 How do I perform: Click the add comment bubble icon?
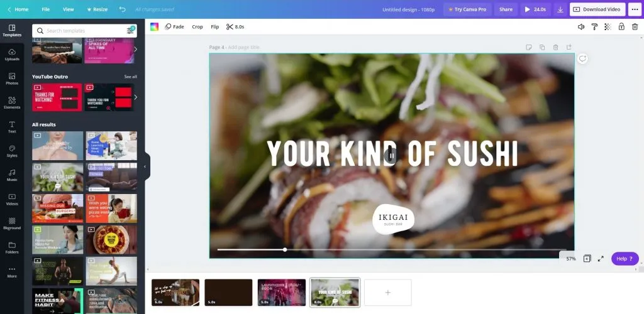tap(582, 58)
